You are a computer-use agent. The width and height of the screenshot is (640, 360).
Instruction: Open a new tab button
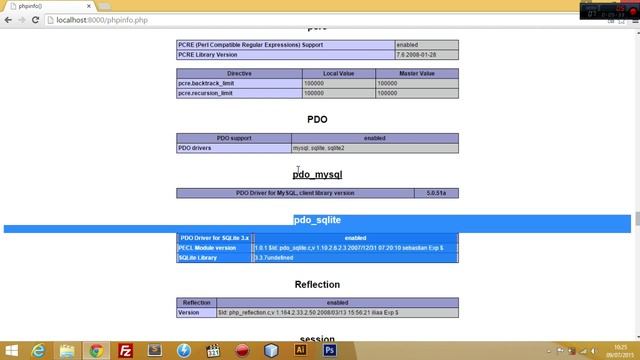(x=104, y=6)
